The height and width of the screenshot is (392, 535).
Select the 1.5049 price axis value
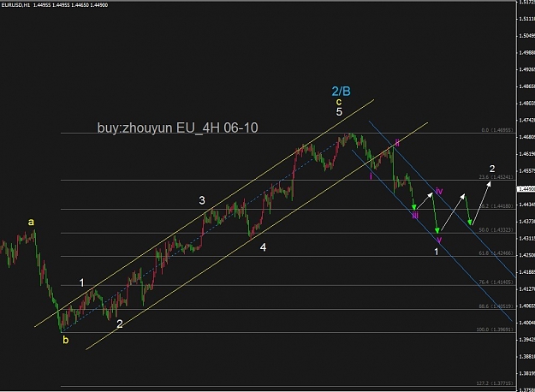(x=526, y=35)
